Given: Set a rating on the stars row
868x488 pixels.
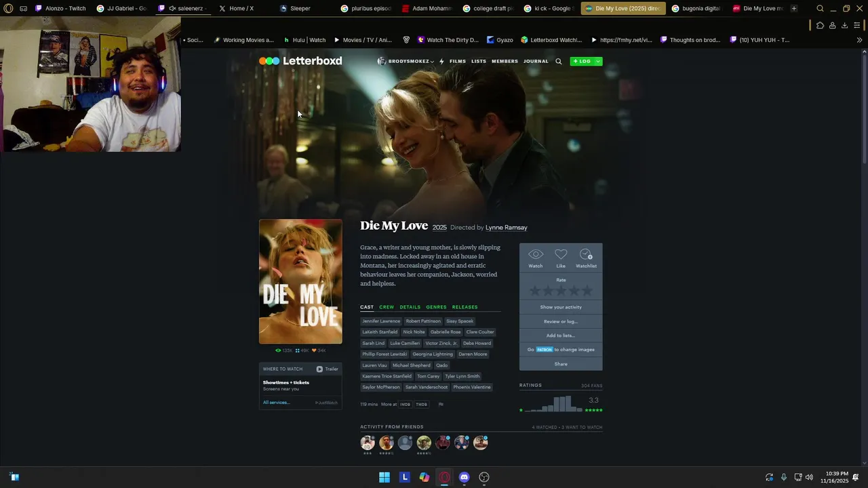Looking at the screenshot, I should click(561, 291).
